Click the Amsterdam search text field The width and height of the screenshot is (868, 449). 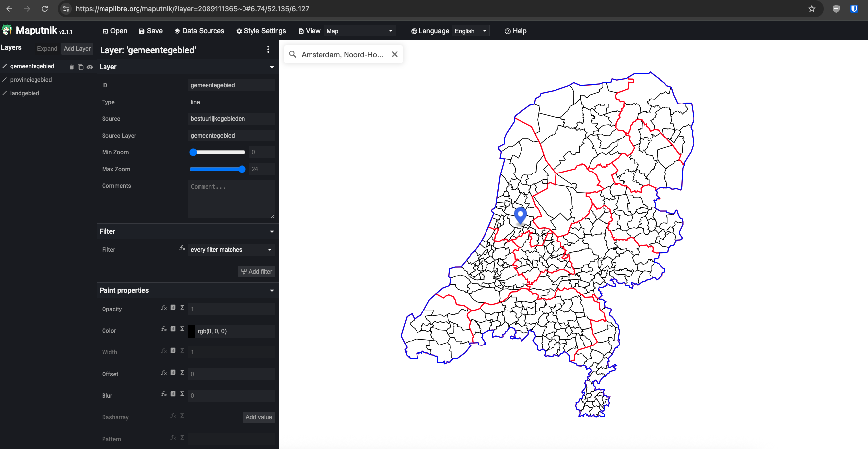[x=343, y=54]
